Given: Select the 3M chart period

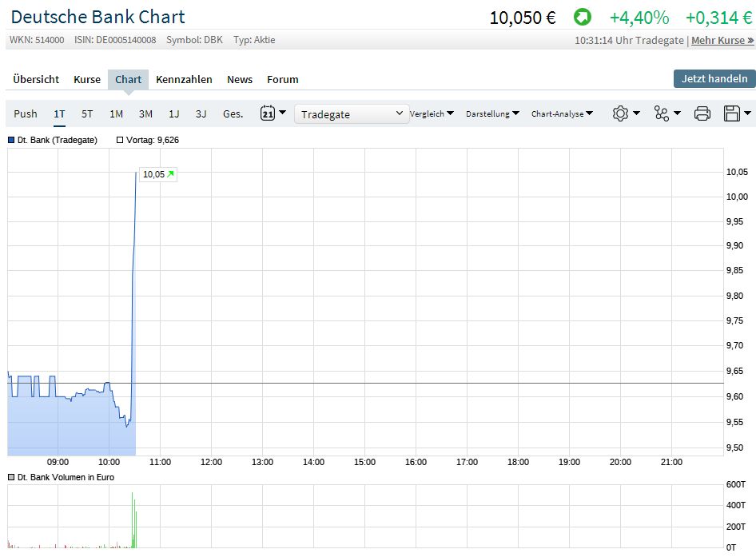Looking at the screenshot, I should click(145, 113).
